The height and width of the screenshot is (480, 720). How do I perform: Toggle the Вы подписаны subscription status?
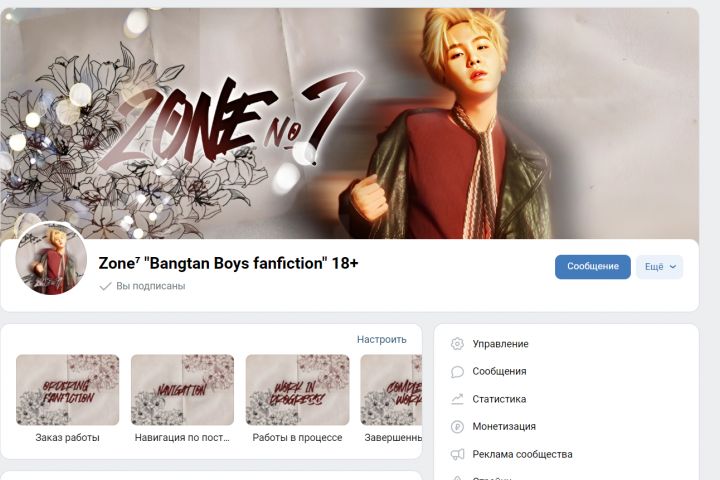142,286
